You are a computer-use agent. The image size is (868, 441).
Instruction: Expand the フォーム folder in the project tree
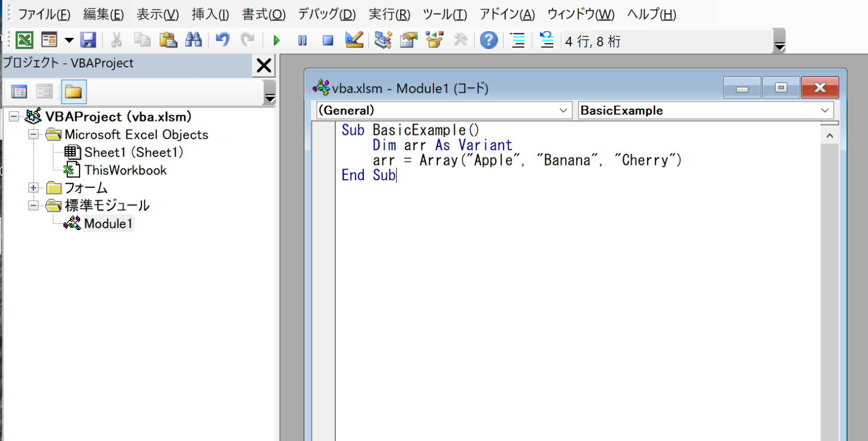tap(33, 187)
